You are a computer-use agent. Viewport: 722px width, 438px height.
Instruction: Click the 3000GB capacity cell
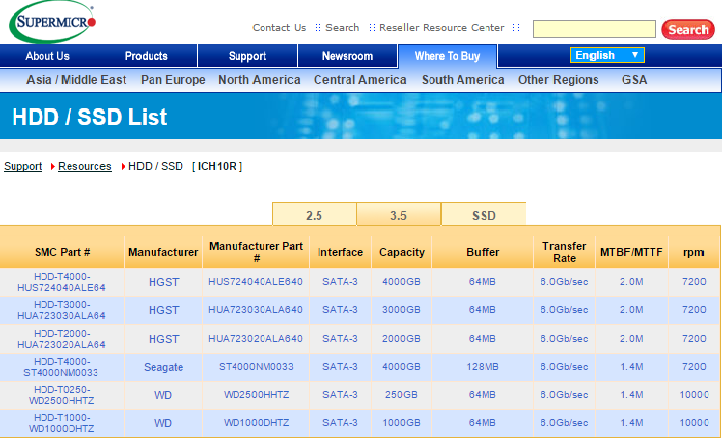[402, 310]
